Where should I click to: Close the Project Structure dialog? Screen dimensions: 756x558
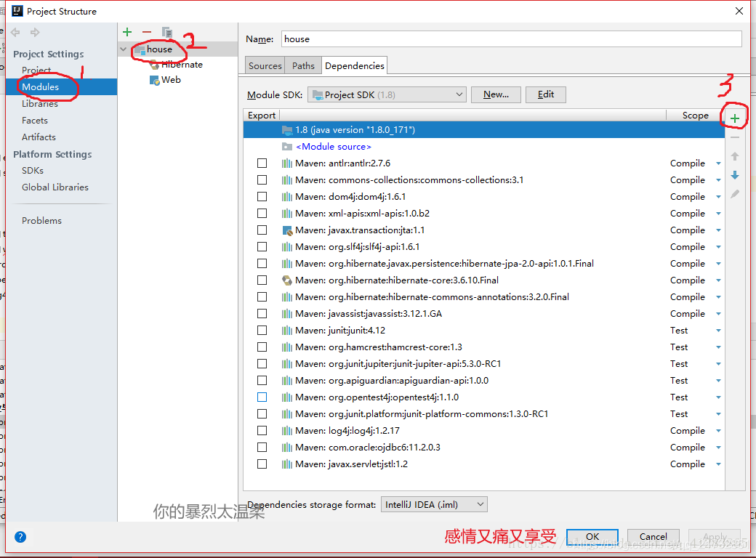click(x=739, y=11)
